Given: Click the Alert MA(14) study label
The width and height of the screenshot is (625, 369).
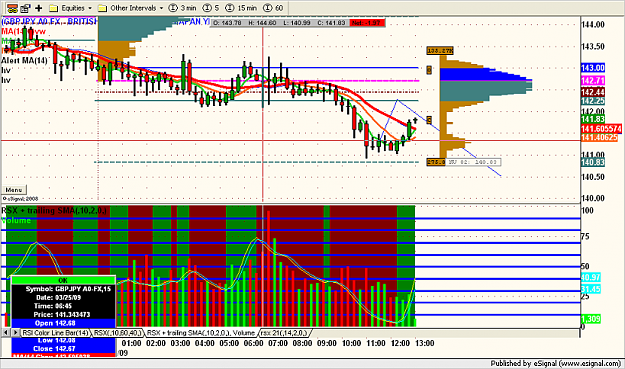Looking at the screenshot, I should pos(24,61).
